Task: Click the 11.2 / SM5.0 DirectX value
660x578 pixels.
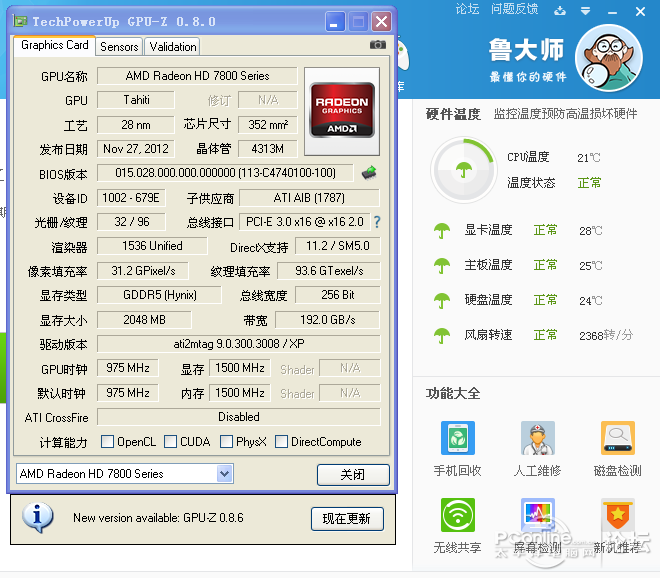Action: point(338,246)
